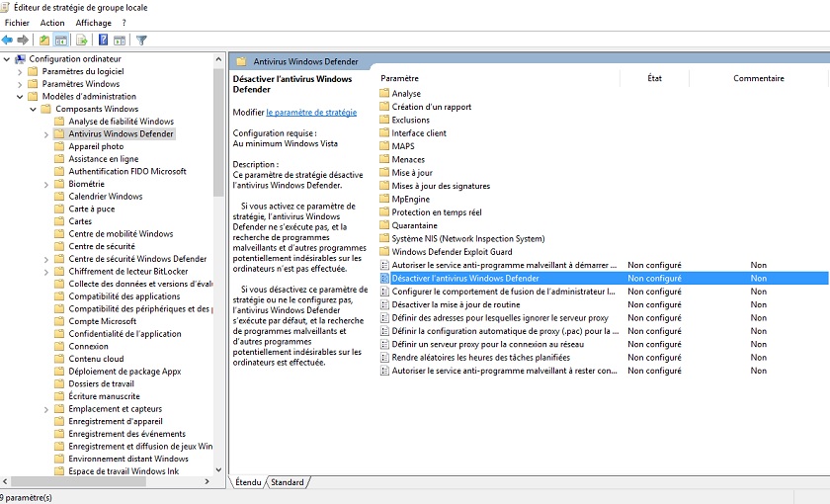
Task: Expand Centre de sécurité Windows Defender node
Action: click(46, 259)
